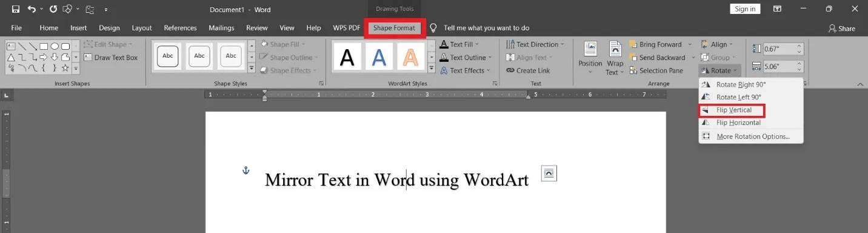Choose the Triangle shape
The image size is (868, 233).
[11, 57]
